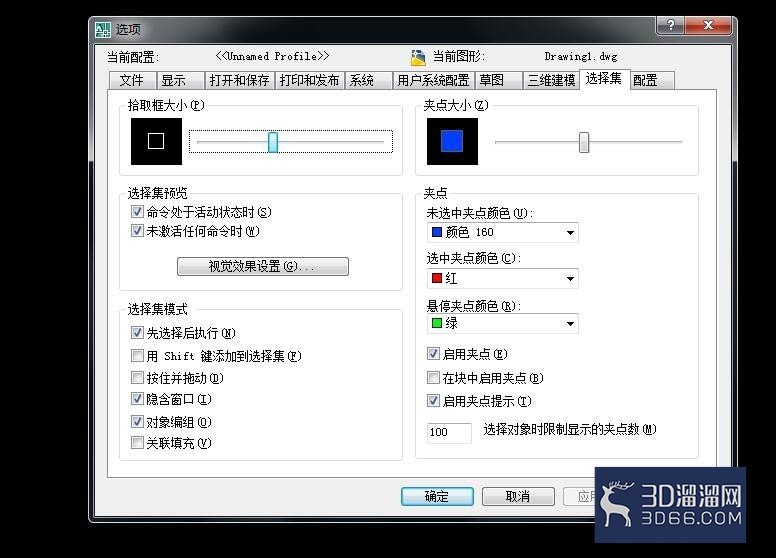776x558 pixels.
Task: Click the Drawing1.dwg file name
Action: coord(581,56)
